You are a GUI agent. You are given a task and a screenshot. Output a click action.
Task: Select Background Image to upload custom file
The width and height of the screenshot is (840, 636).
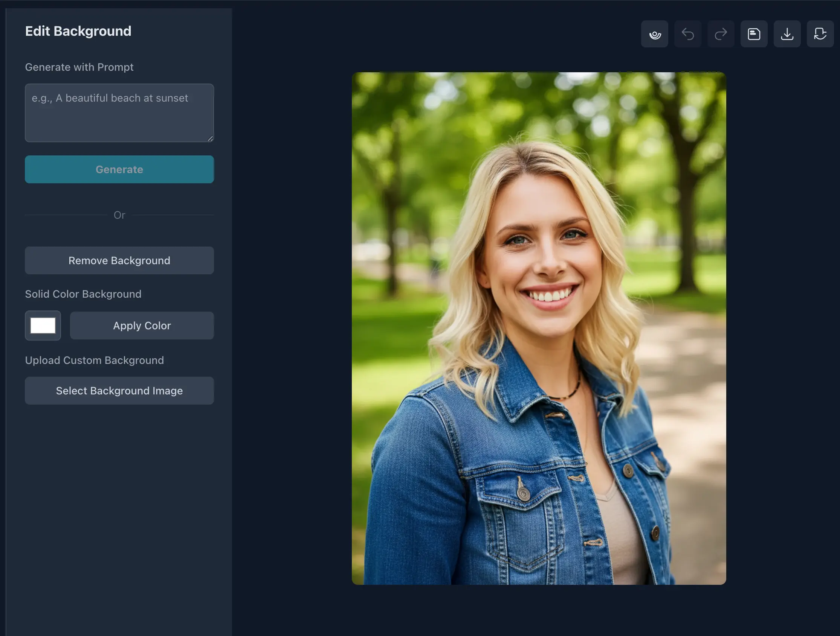pyautogui.click(x=119, y=391)
